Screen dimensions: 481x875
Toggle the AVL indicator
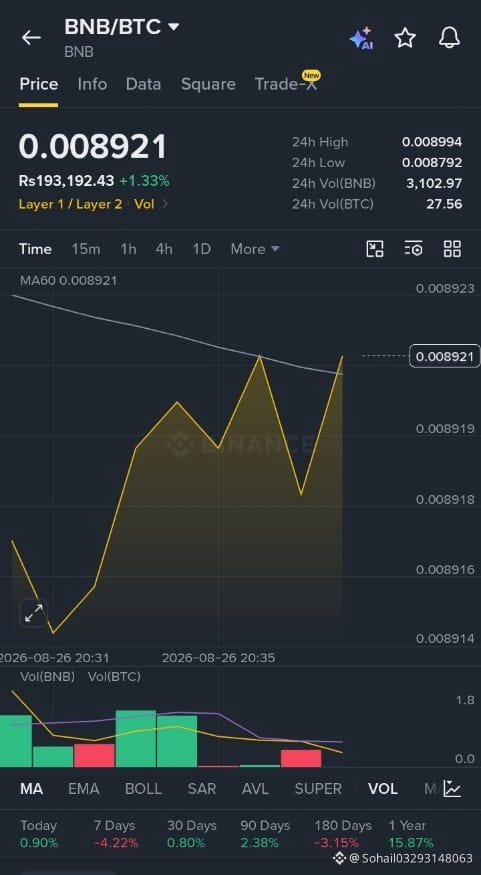click(255, 789)
